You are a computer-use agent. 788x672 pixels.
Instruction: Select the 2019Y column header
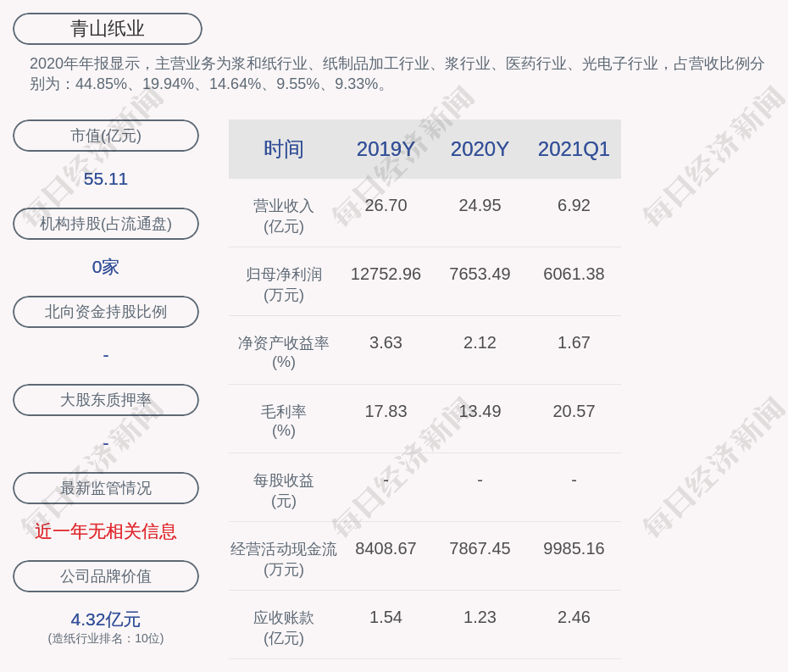[386, 149]
